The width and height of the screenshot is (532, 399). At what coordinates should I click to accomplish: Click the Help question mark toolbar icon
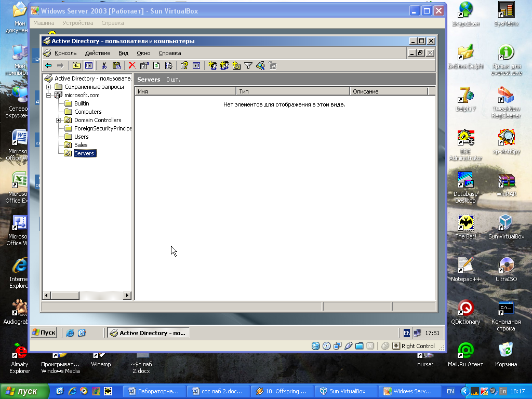point(184,65)
